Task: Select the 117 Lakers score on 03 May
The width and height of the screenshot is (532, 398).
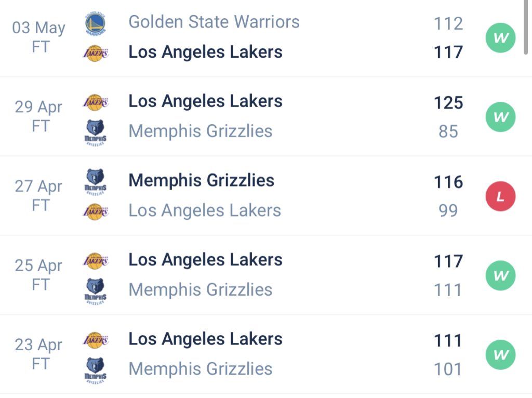Action: coord(448,52)
